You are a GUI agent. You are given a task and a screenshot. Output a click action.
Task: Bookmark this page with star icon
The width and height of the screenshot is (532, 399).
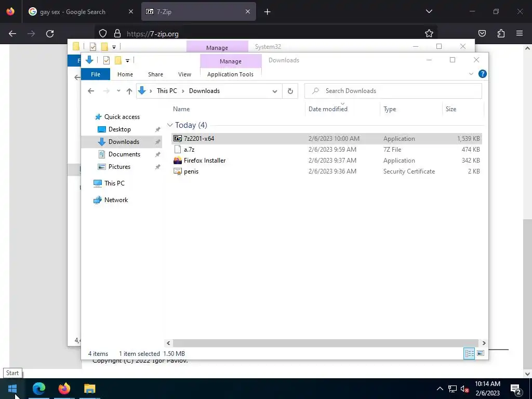tap(429, 33)
